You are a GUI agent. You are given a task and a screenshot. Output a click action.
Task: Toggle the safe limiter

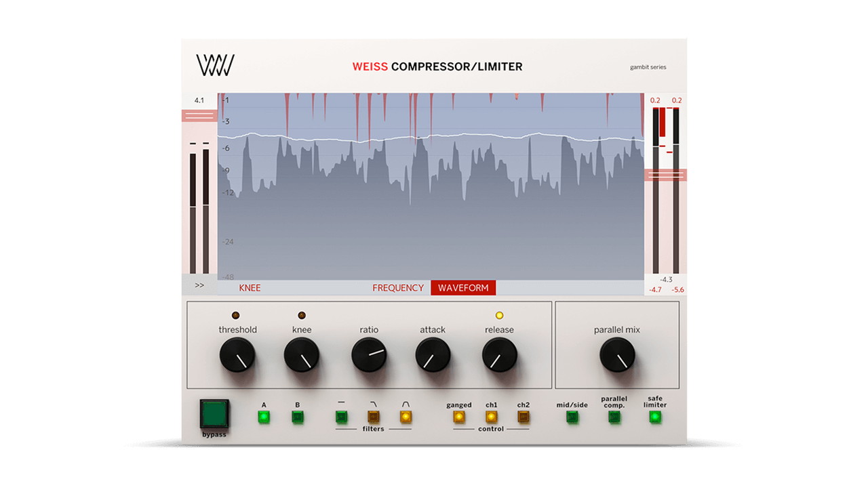click(x=654, y=417)
